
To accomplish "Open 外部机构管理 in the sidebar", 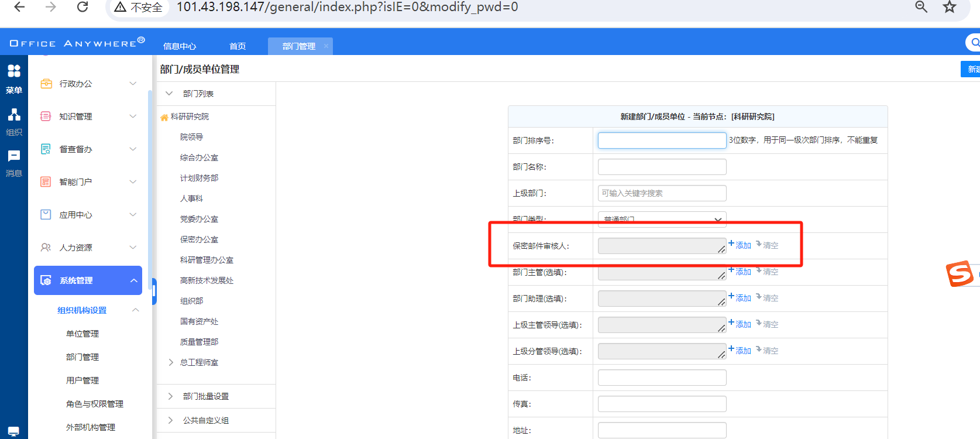I will click(x=91, y=427).
